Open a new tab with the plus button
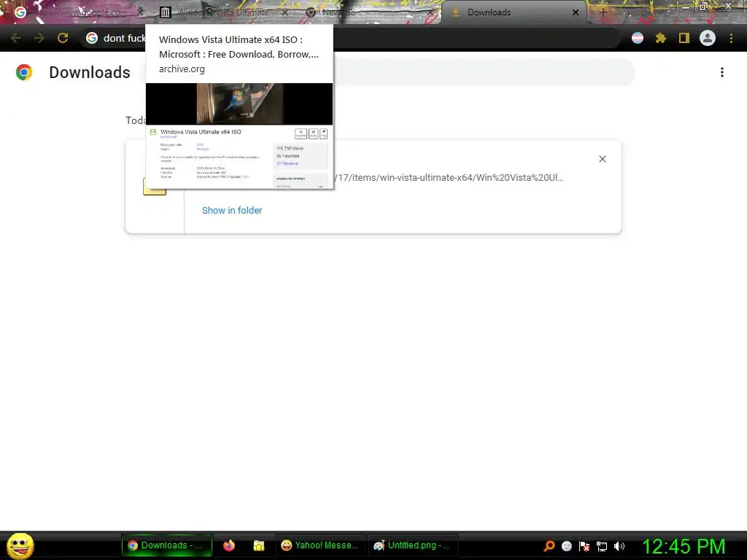This screenshot has width=747, height=560. (603, 12)
